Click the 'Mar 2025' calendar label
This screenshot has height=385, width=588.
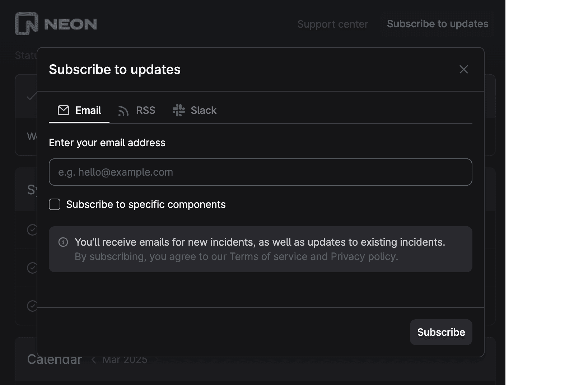click(125, 360)
